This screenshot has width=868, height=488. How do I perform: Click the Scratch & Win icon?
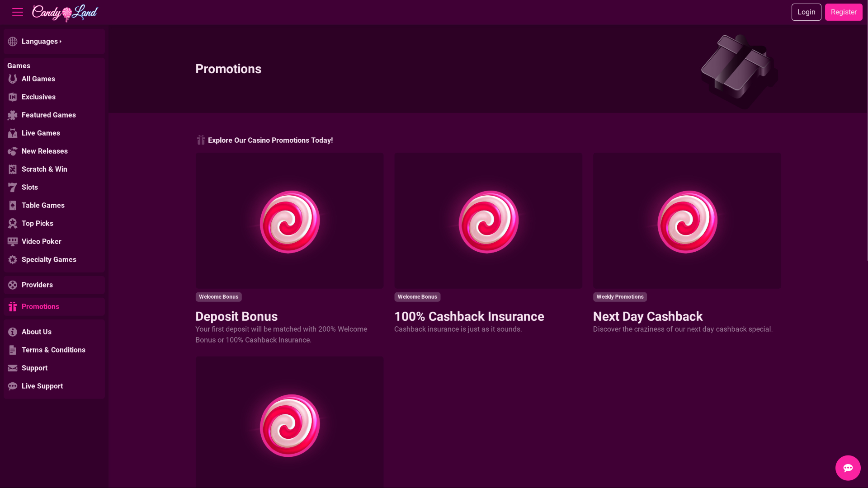pos(12,169)
